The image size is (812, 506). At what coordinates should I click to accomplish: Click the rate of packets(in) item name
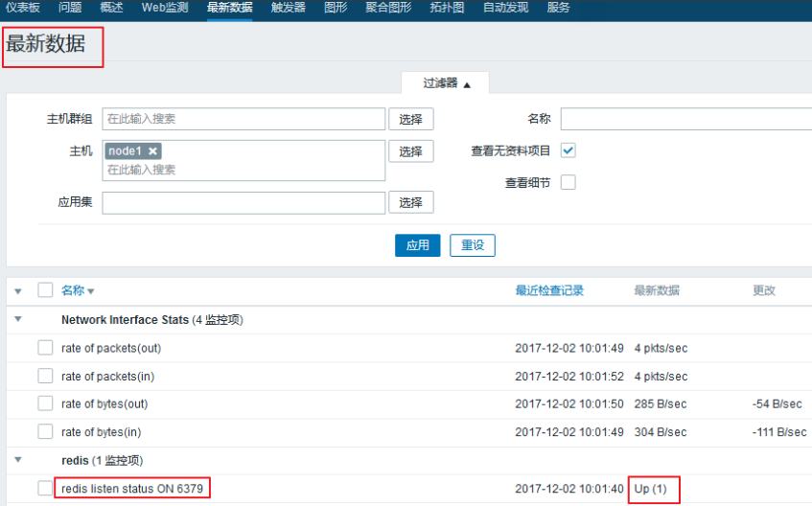pyautogui.click(x=107, y=376)
